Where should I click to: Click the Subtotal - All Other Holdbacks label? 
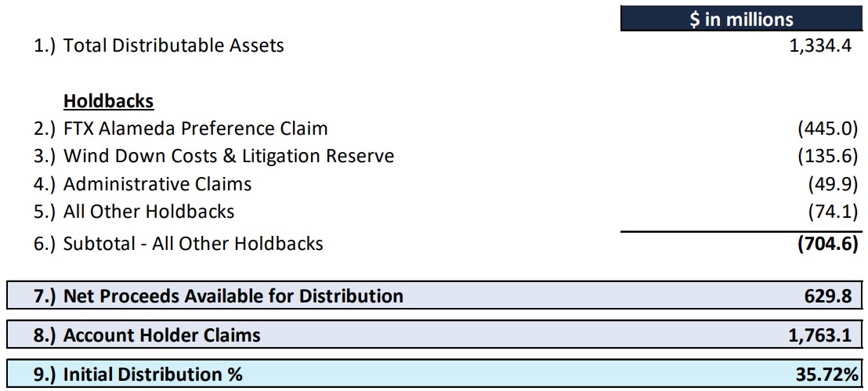point(193,244)
